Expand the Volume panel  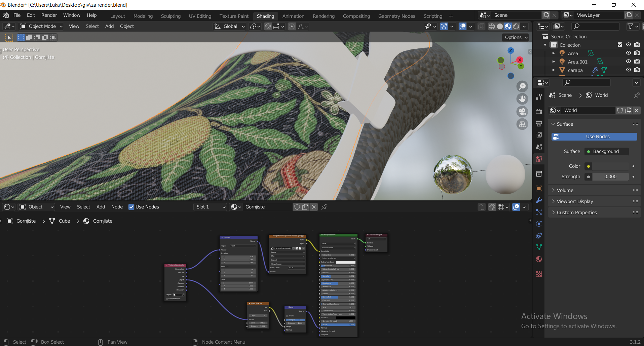(594, 190)
